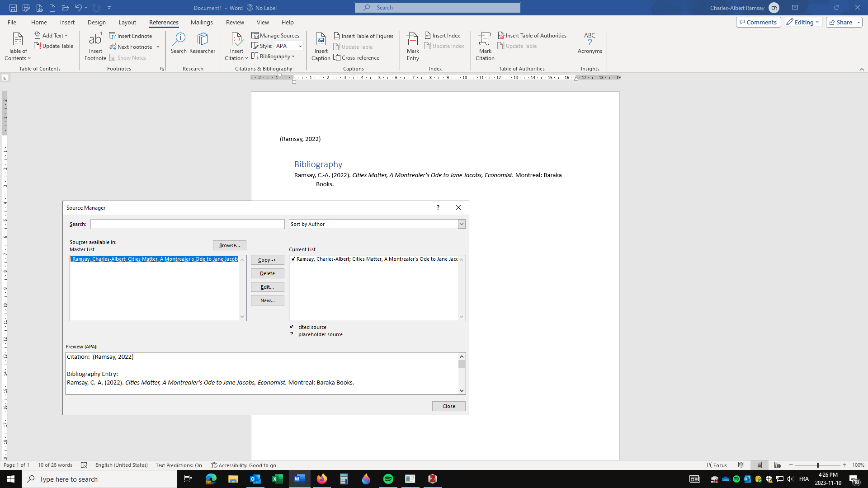Click the Copy -> button
This screenshot has height=488, width=868.
pos(268,260)
